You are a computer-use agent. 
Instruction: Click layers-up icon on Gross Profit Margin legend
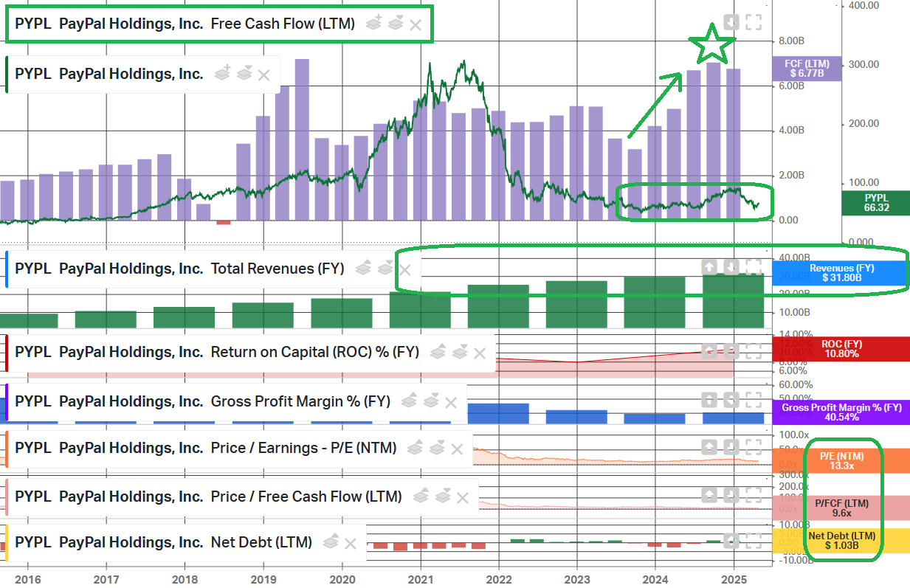tap(410, 401)
